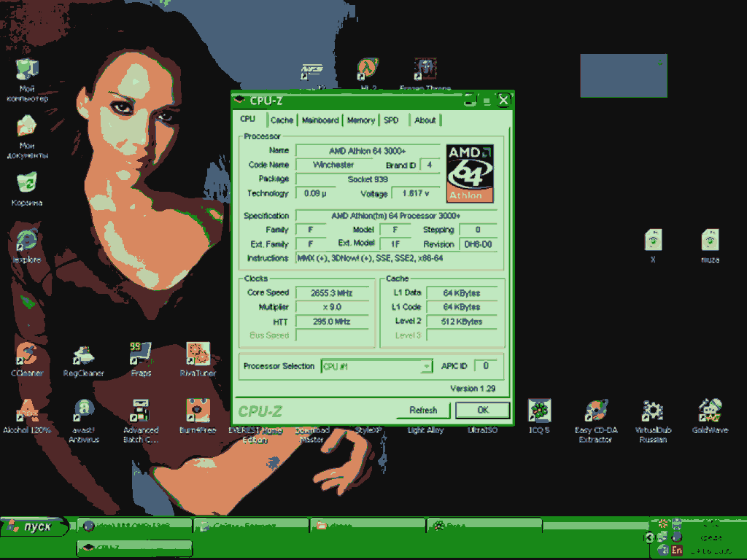Open the avast! Antivirus shortcut
This screenshot has width=747, height=560.
[x=83, y=421]
